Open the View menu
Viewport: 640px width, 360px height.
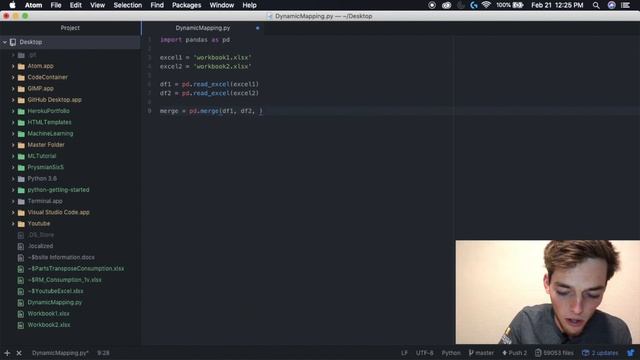coord(97,5)
